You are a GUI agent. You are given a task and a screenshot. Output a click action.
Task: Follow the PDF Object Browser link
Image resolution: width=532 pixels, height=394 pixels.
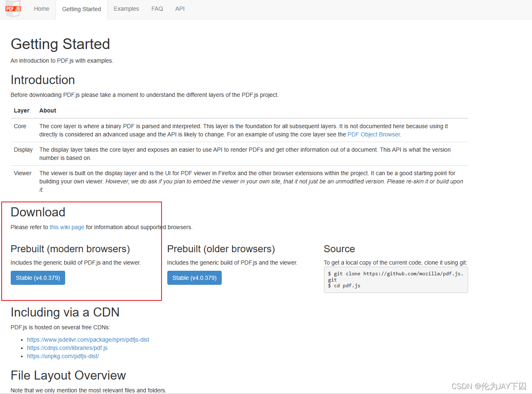click(374, 134)
